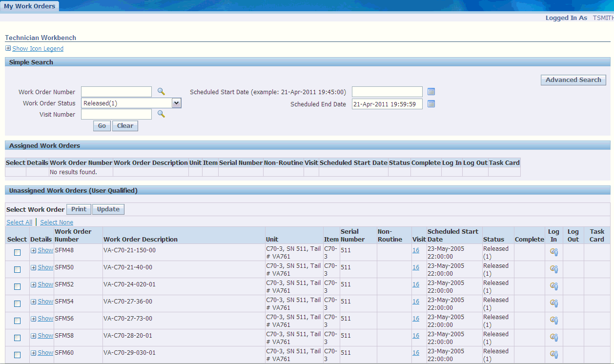Open Scheduled End Date calendar picker
This screenshot has width=614, height=364.
[431, 104]
